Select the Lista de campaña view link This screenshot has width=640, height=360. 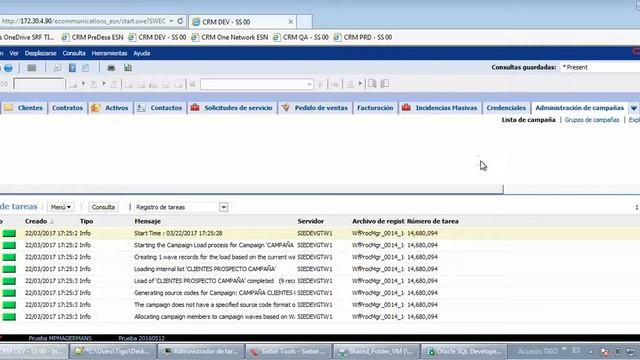(528, 120)
